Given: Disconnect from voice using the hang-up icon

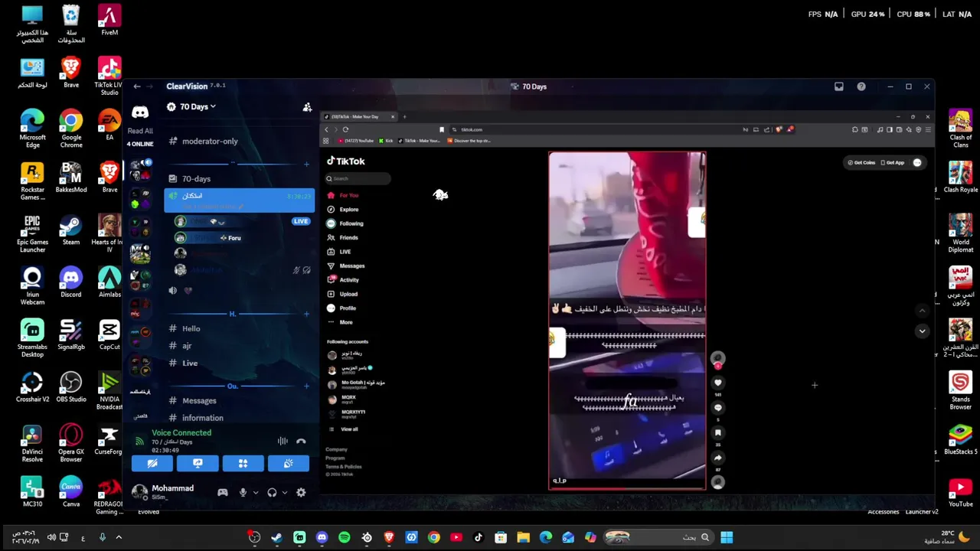Looking at the screenshot, I should [301, 441].
